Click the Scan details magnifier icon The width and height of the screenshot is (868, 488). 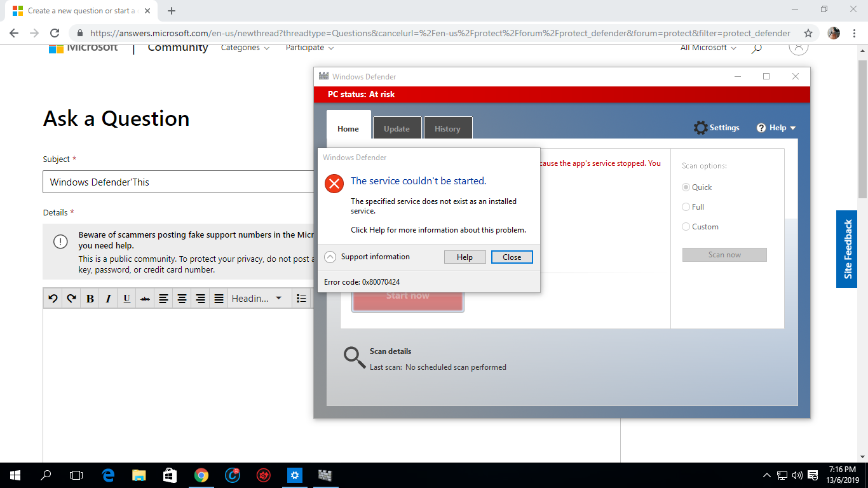[354, 358]
